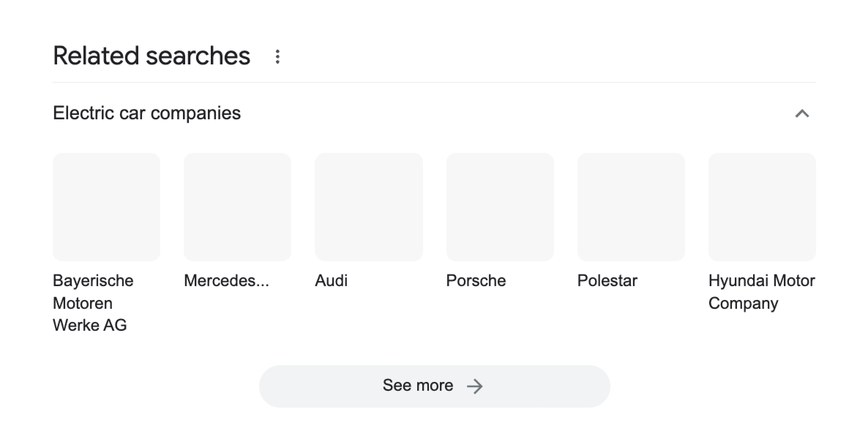868x442 pixels.
Task: Search for Audi via its text label
Action: (x=331, y=281)
